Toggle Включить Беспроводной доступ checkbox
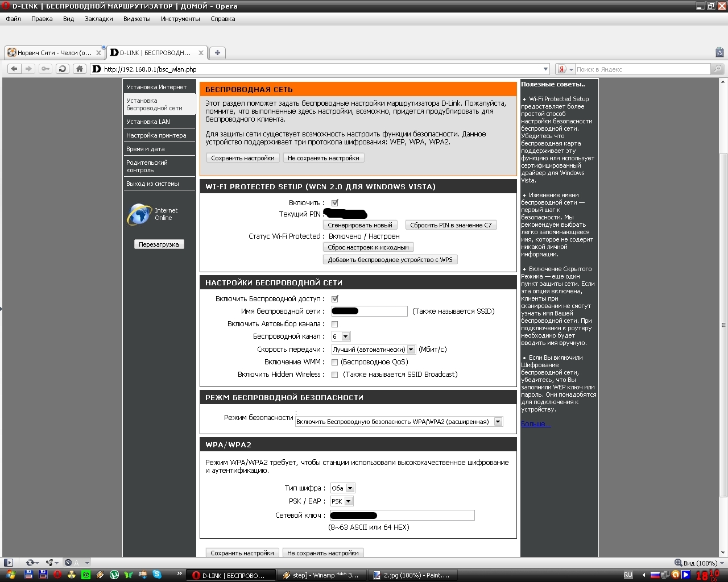The image size is (728, 582). pyautogui.click(x=335, y=299)
